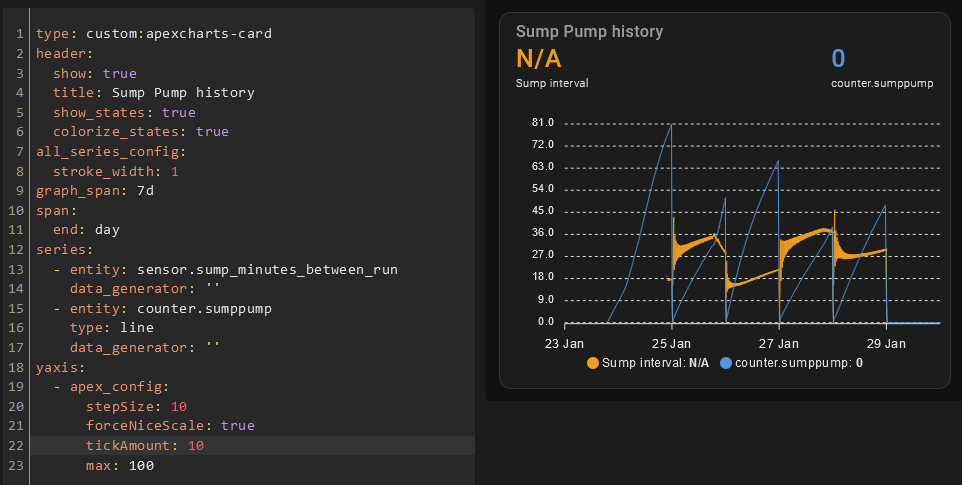Click line number 1 in the gutter
The width and height of the screenshot is (962, 485).
tap(19, 34)
